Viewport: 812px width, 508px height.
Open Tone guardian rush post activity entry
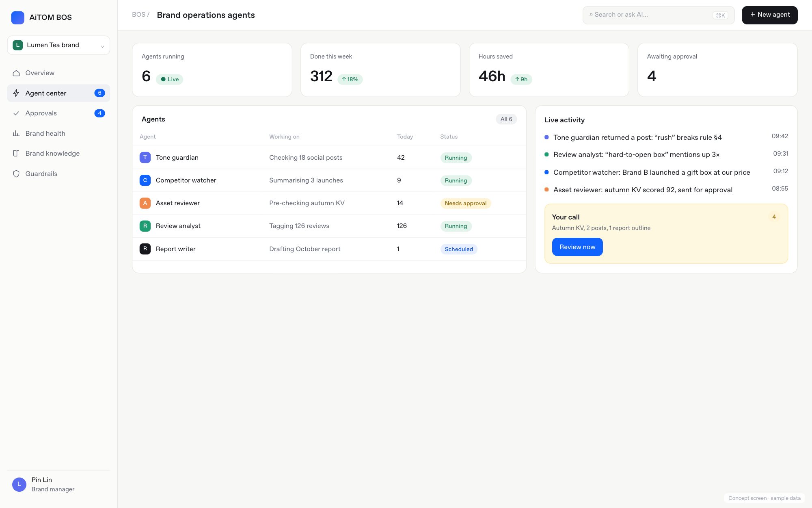tap(666, 137)
